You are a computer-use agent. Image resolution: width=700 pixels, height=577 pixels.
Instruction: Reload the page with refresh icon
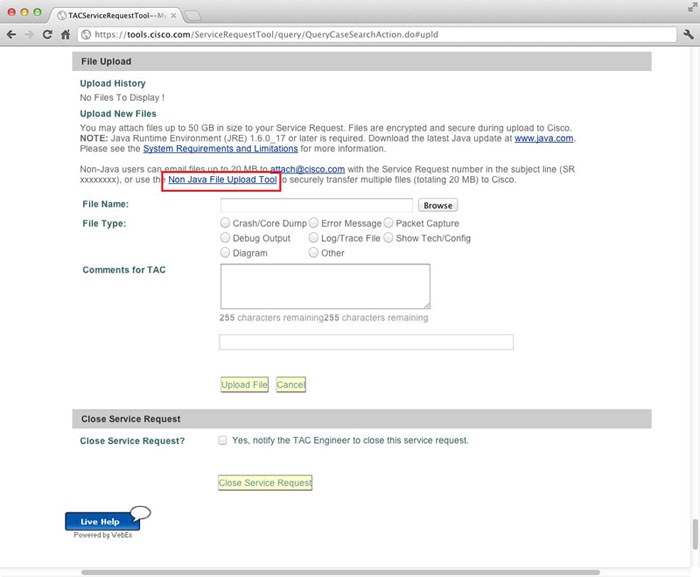[47, 34]
